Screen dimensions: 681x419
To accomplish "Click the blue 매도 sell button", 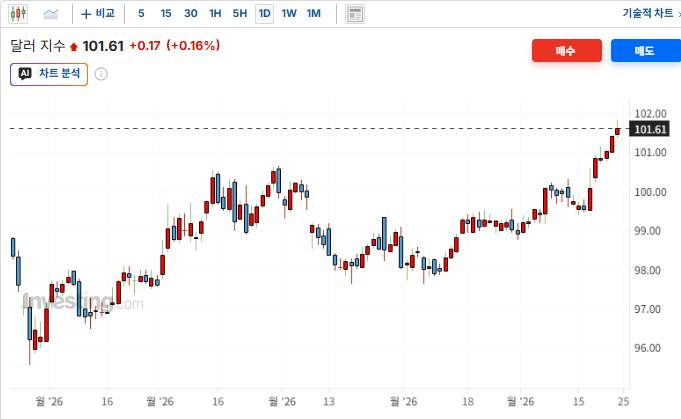I will click(645, 51).
